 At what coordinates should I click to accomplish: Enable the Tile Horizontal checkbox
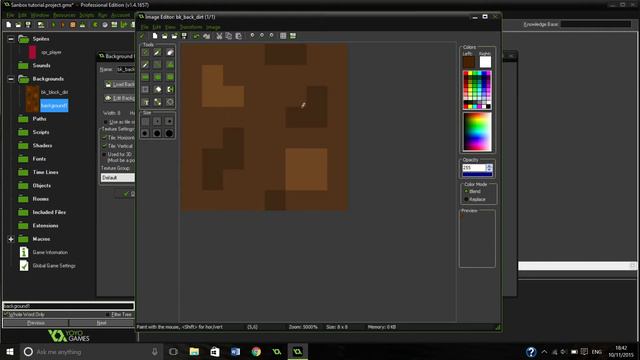pos(104,138)
